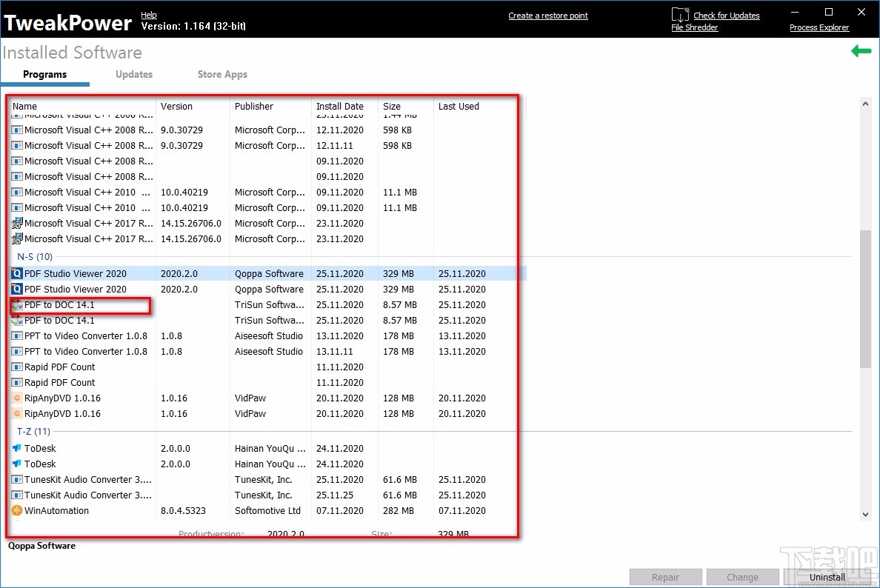Switch to the Programs tab
The width and height of the screenshot is (880, 588).
click(x=45, y=75)
